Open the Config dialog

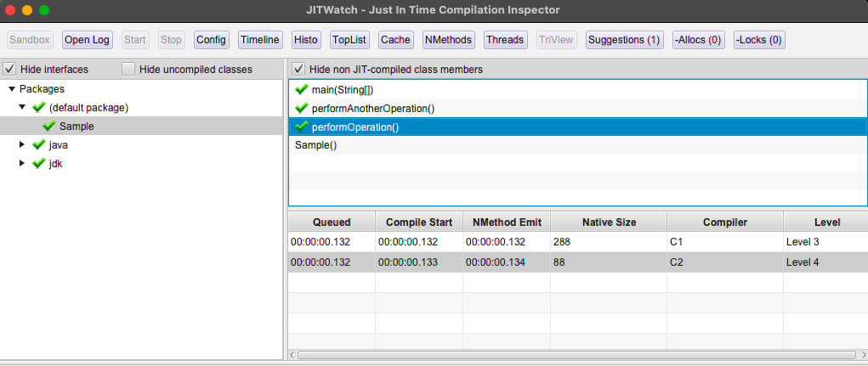211,40
